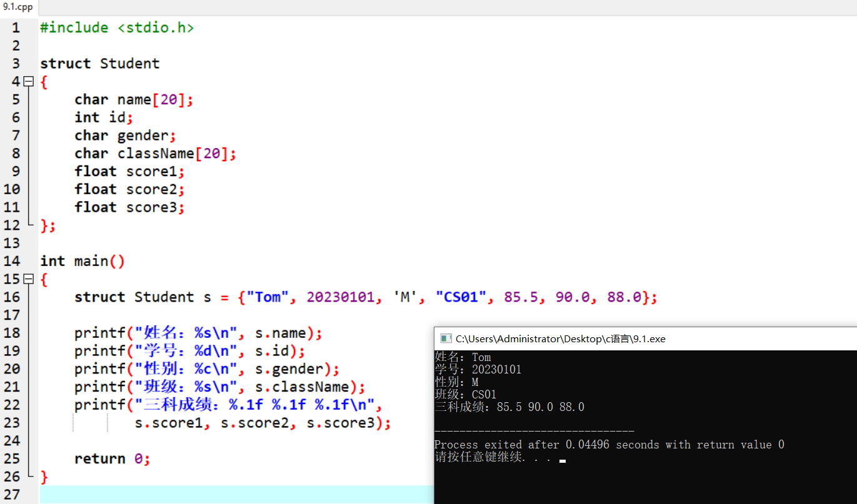
Task: Place cursor on char gender; line
Action: pos(126,136)
